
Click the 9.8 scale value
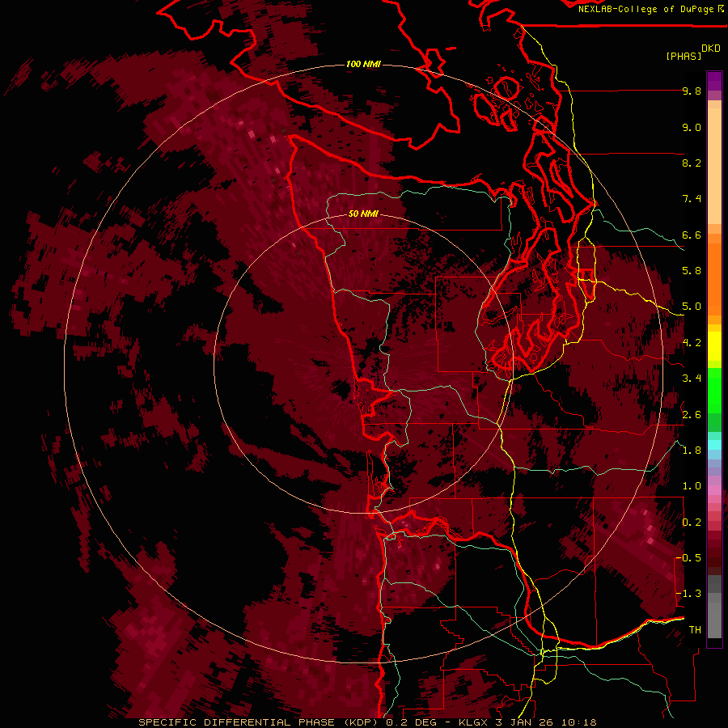click(692, 91)
